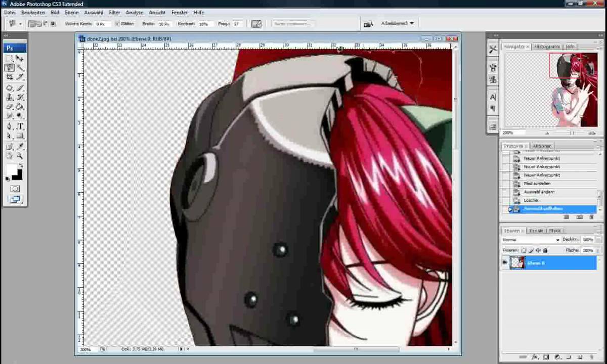607x364 pixels.
Task: Hide Ebene 0 layer with eye icon
Action: (504, 262)
